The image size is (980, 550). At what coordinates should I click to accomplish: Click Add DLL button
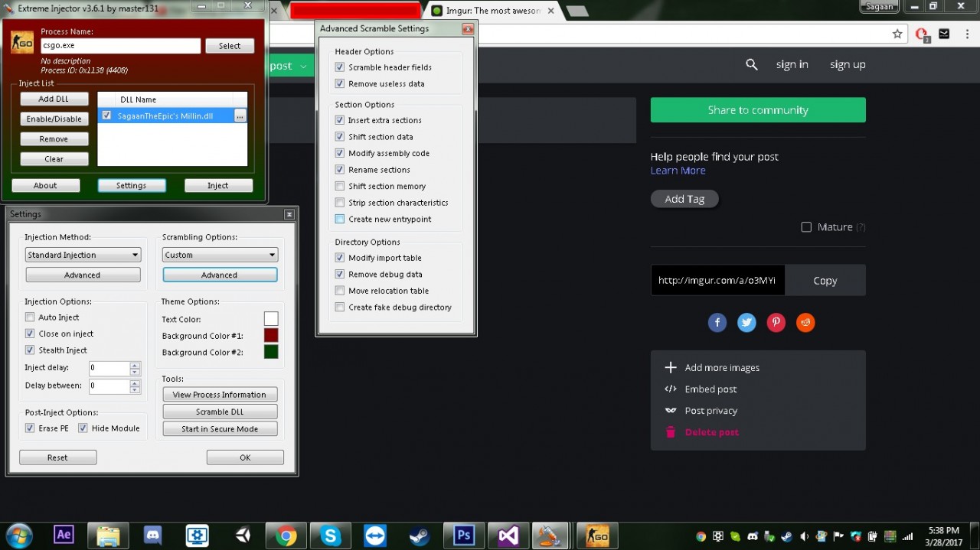54,99
